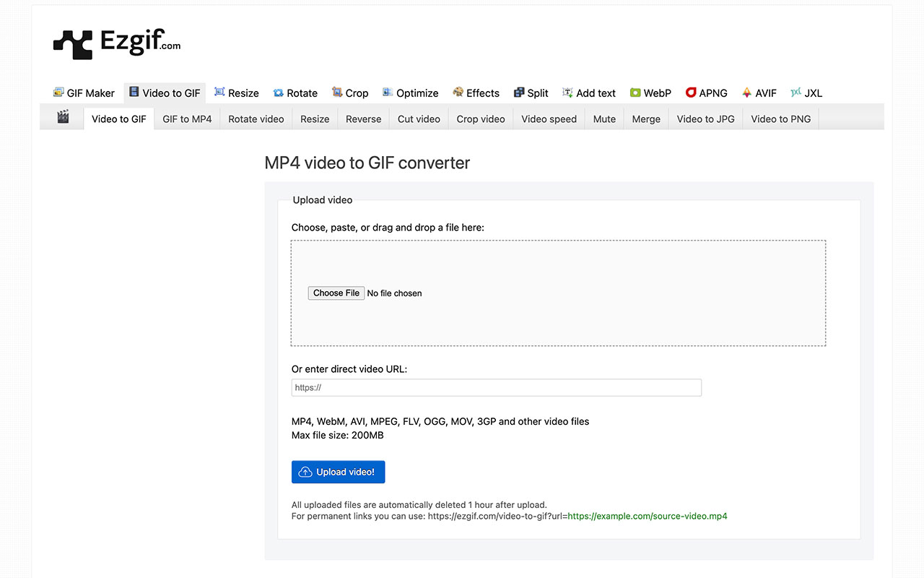Focus the direct video URL field
Screen dimensions: 924x578
pyautogui.click(x=496, y=388)
